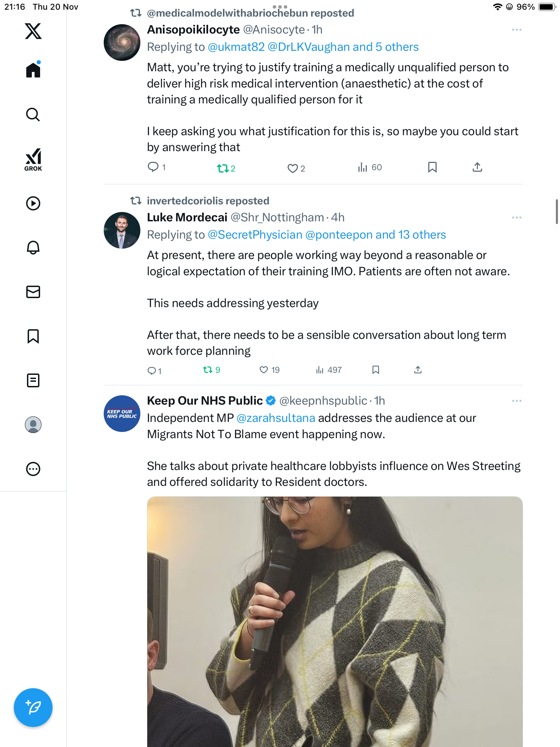The image size is (560, 747).
Task: Undo repost on Luke Mordecai's post
Action: click(208, 370)
